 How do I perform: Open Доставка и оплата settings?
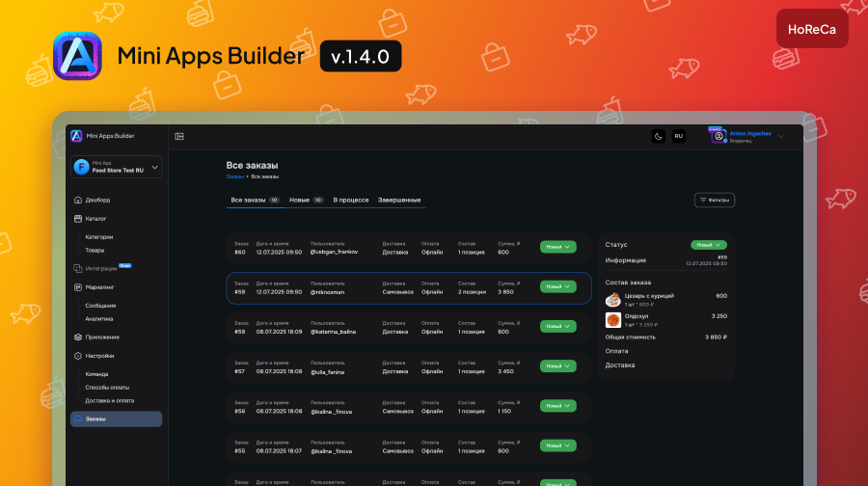(x=110, y=401)
